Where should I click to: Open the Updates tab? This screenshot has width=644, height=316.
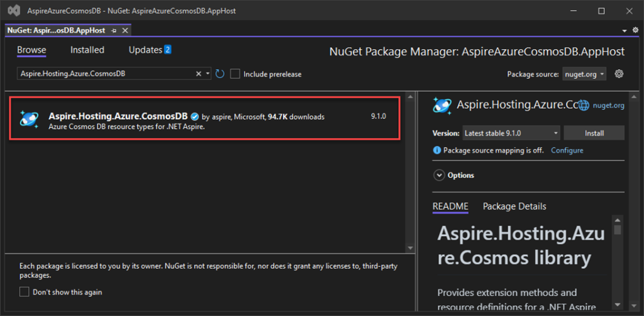pyautogui.click(x=150, y=50)
